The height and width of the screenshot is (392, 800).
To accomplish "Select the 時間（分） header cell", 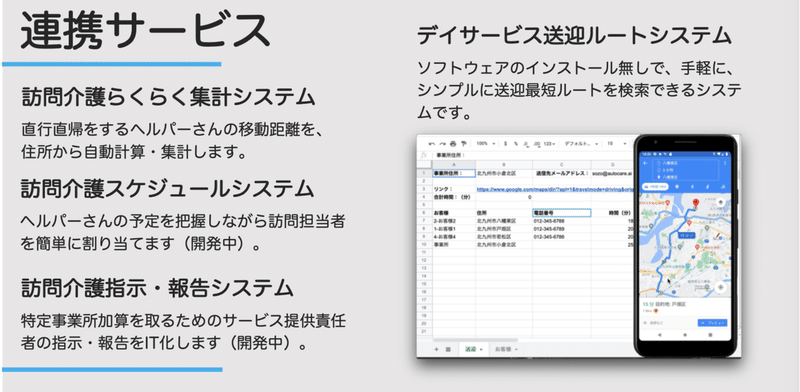I will coord(612,213).
